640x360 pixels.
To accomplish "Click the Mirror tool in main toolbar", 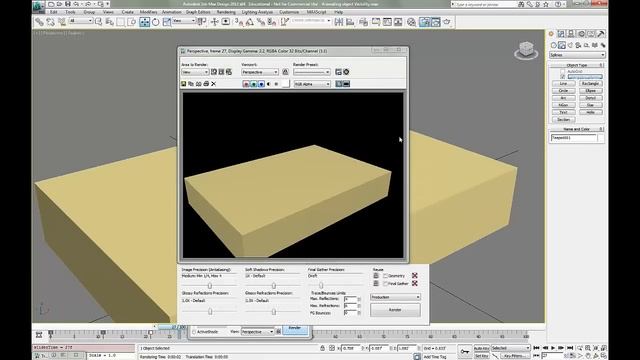I will click(x=339, y=22).
